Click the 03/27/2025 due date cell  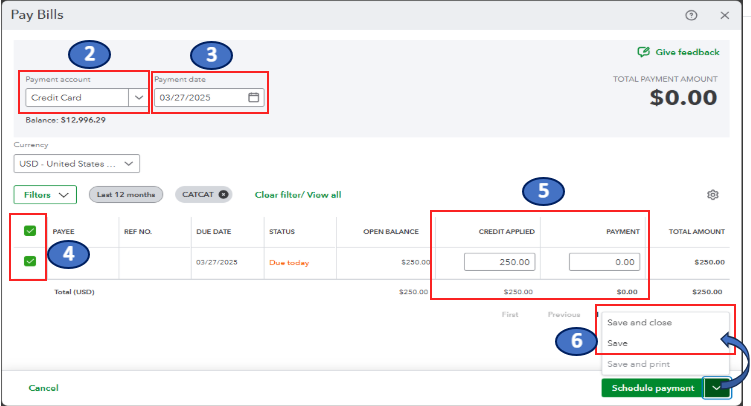tap(216, 262)
